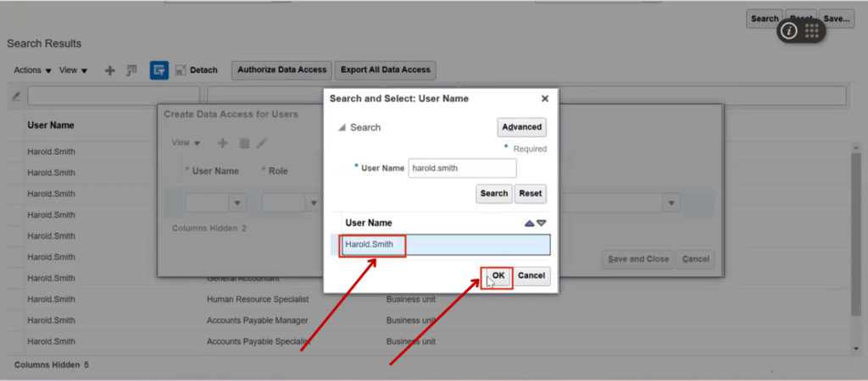
Task: Cancel the Search and Select dialog
Action: [x=531, y=276]
